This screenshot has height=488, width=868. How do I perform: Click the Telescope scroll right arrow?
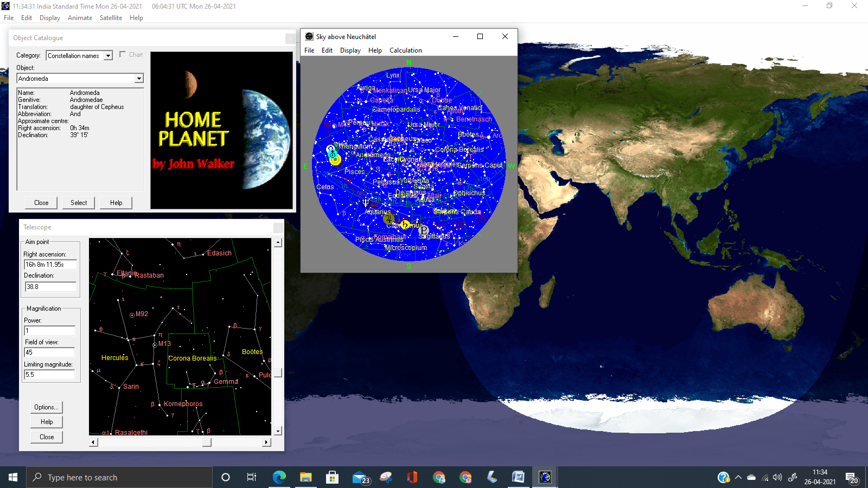click(x=266, y=442)
